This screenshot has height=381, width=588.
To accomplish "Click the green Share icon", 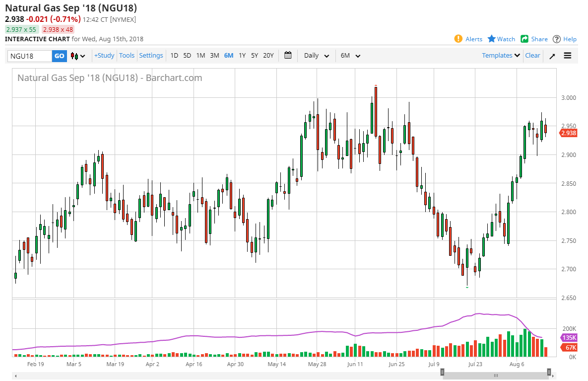I will (524, 39).
